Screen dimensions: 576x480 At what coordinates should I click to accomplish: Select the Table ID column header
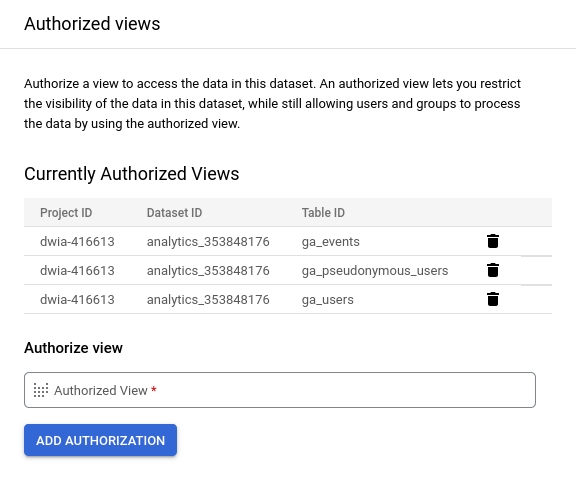coord(323,213)
